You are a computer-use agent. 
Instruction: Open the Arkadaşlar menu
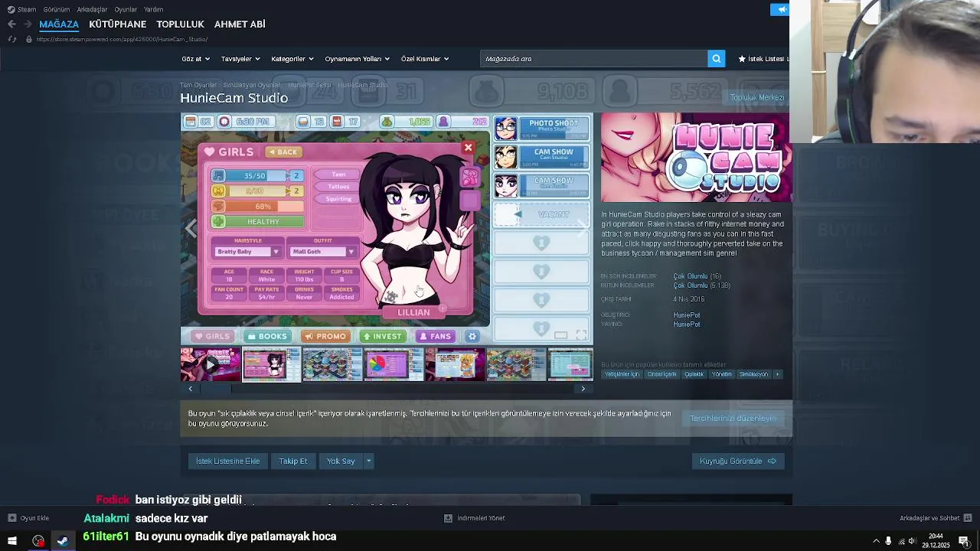point(93,9)
